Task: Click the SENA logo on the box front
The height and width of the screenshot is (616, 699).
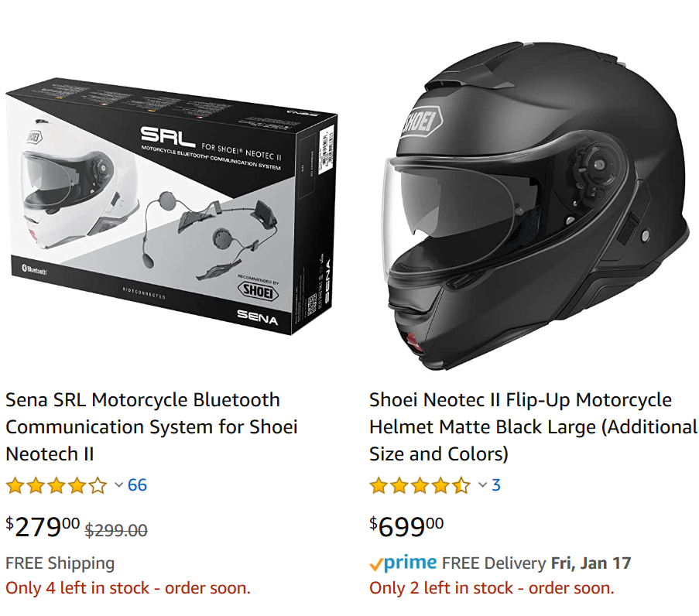Action: pyautogui.click(x=258, y=315)
